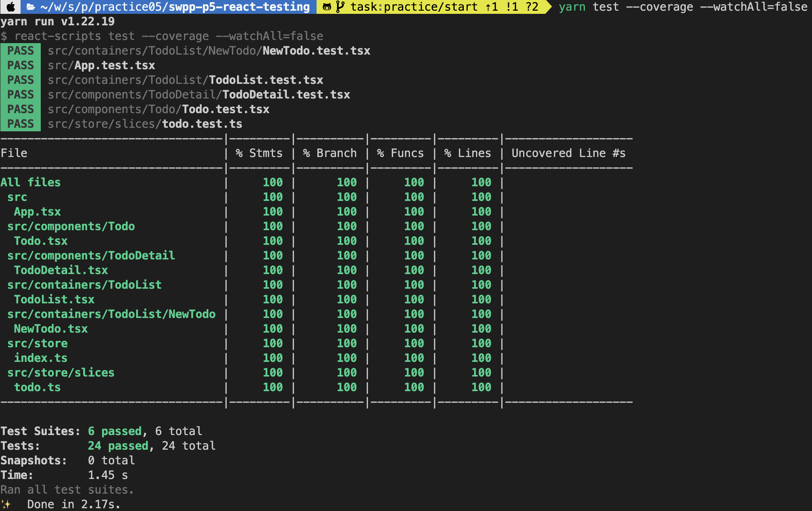
Task: Click the PASS badge for NewTodo.test.tsx
Action: [x=21, y=51]
